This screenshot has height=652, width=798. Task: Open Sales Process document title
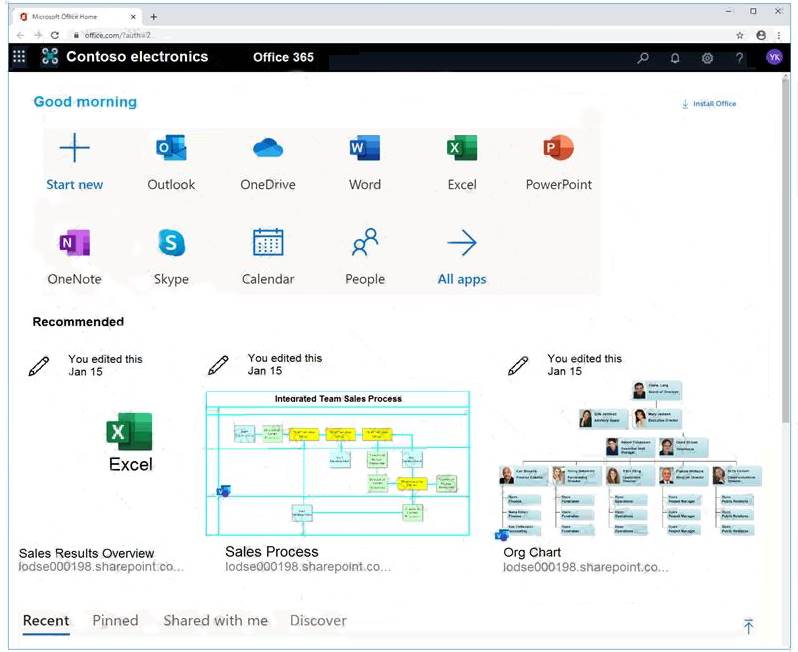(x=272, y=552)
